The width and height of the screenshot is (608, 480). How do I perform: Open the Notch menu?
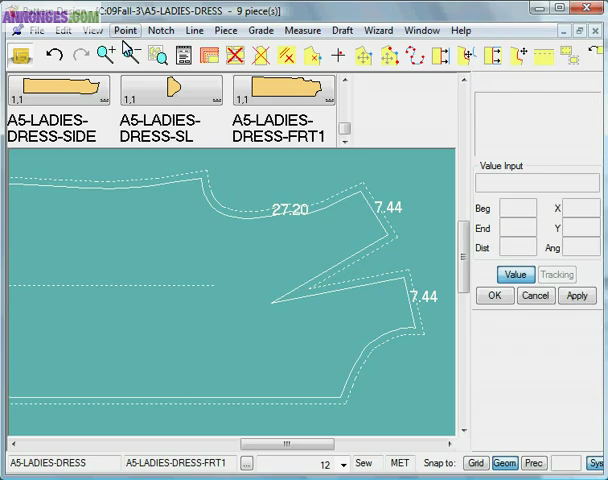pos(160,31)
